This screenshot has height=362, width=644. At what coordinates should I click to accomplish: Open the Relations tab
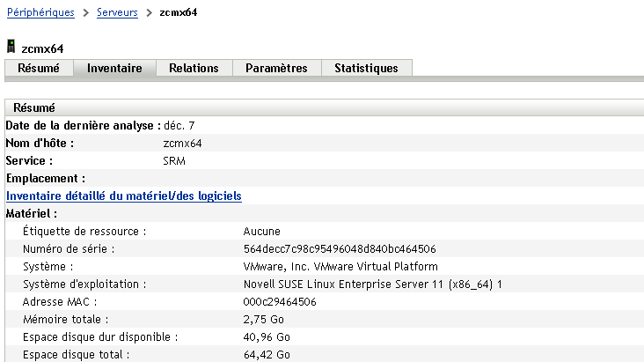coord(194,68)
